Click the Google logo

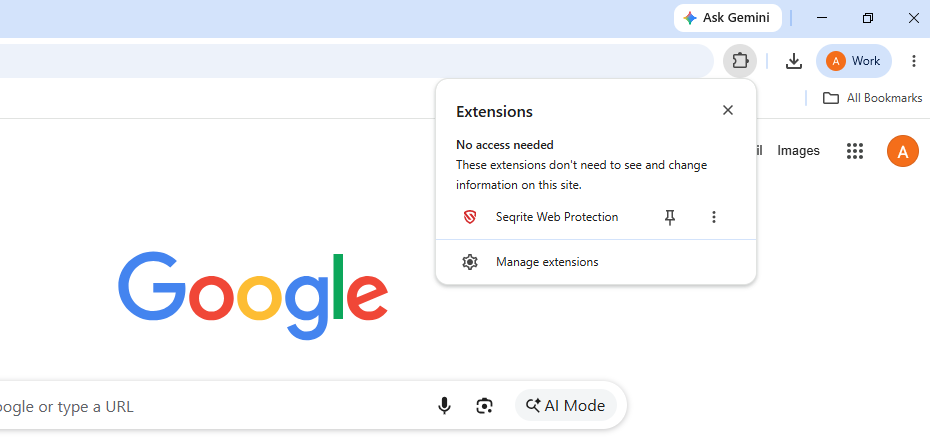(253, 295)
